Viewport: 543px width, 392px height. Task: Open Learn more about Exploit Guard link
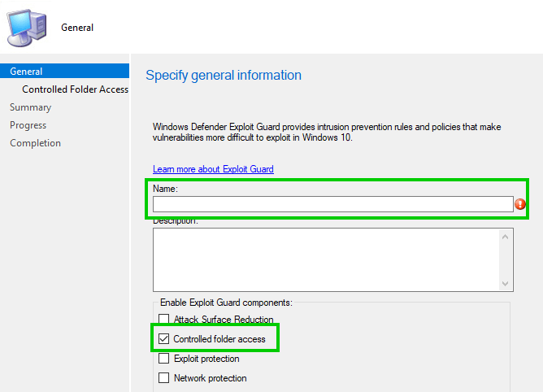point(213,169)
